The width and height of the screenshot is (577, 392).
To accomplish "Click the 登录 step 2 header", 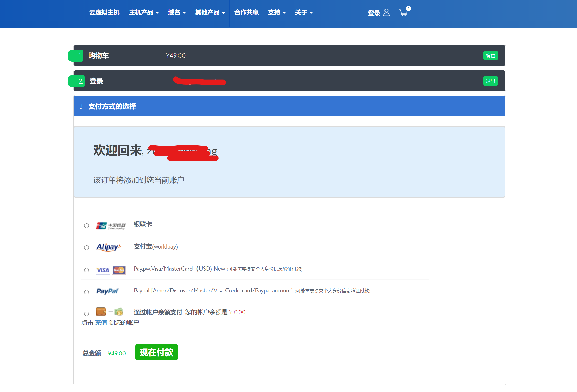I will pos(289,81).
